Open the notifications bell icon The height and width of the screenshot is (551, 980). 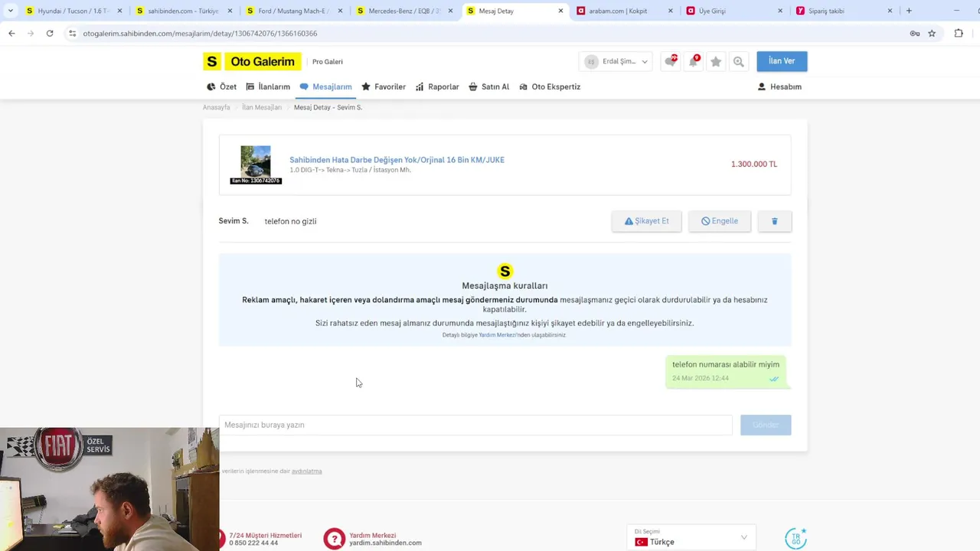(x=693, y=61)
